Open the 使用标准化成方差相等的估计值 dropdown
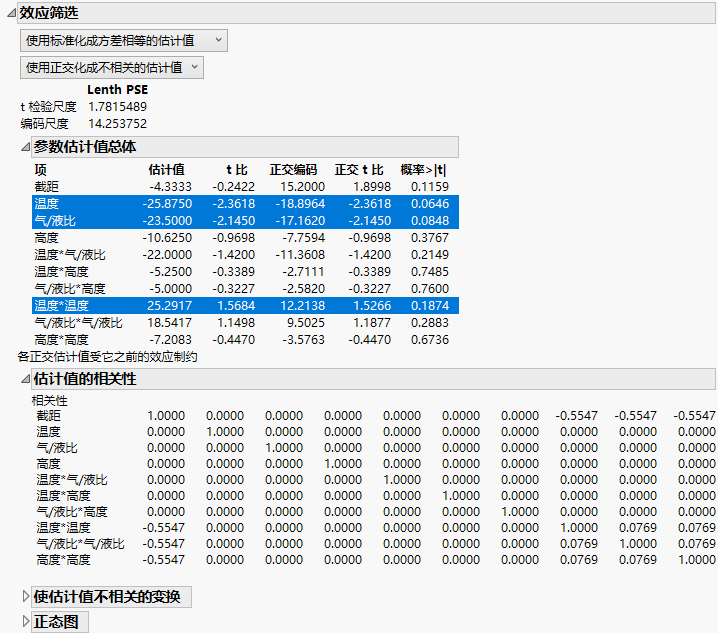 124,41
